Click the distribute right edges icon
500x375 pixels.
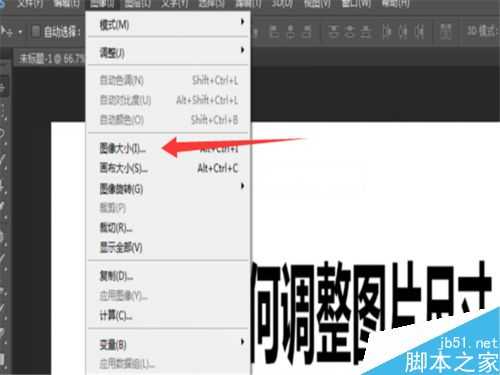point(420,32)
